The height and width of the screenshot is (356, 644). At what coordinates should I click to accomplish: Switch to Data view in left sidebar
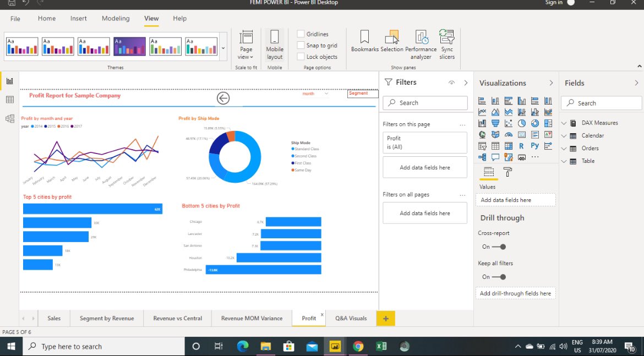coord(10,100)
